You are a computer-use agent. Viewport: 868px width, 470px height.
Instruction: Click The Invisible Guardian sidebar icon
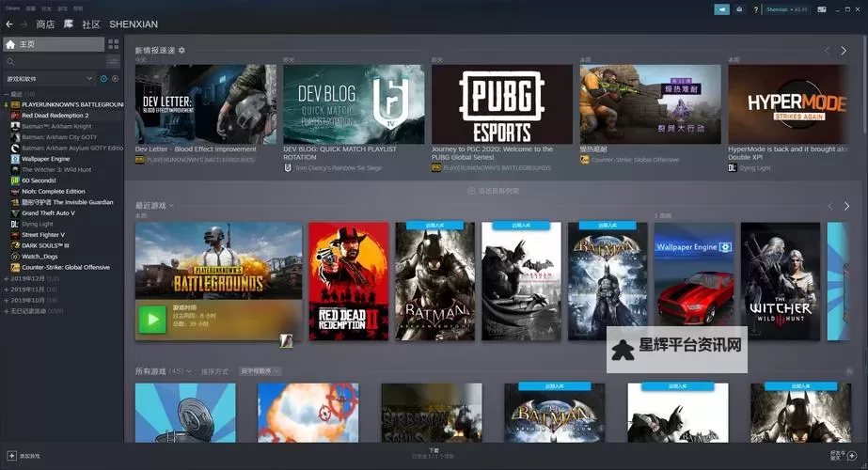[x=15, y=202]
